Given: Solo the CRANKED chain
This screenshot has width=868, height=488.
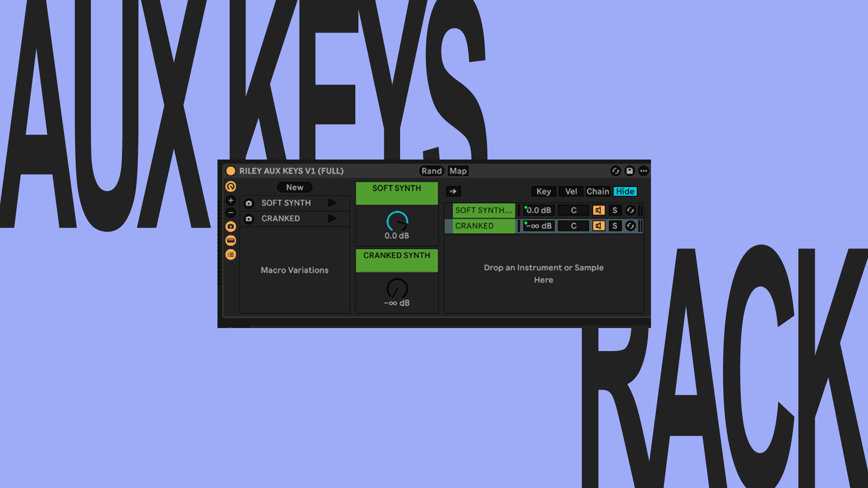Looking at the screenshot, I should [614, 226].
